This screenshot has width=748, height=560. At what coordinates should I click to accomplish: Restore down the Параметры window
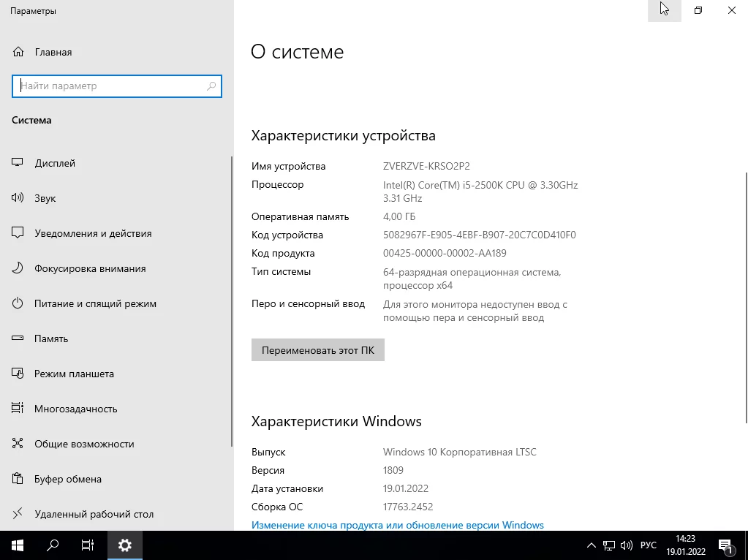pos(698,10)
